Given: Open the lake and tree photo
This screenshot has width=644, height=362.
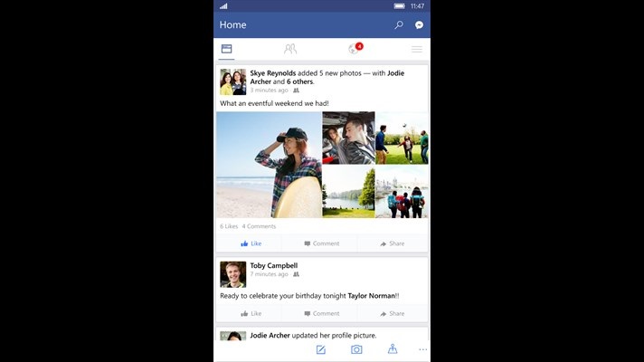Looking at the screenshot, I should click(x=348, y=192).
